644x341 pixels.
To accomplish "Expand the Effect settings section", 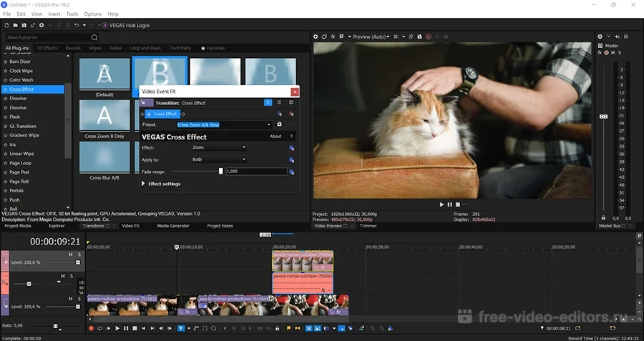I will pyautogui.click(x=144, y=184).
